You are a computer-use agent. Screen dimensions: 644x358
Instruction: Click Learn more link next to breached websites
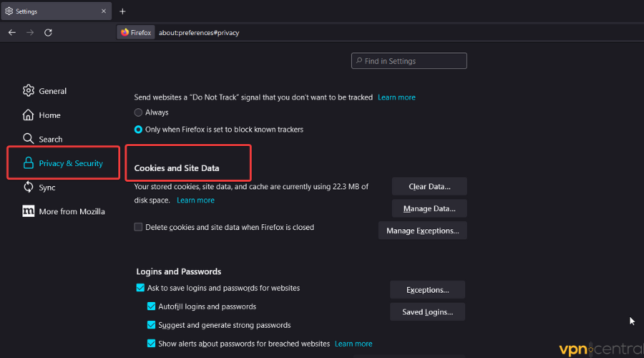(353, 344)
